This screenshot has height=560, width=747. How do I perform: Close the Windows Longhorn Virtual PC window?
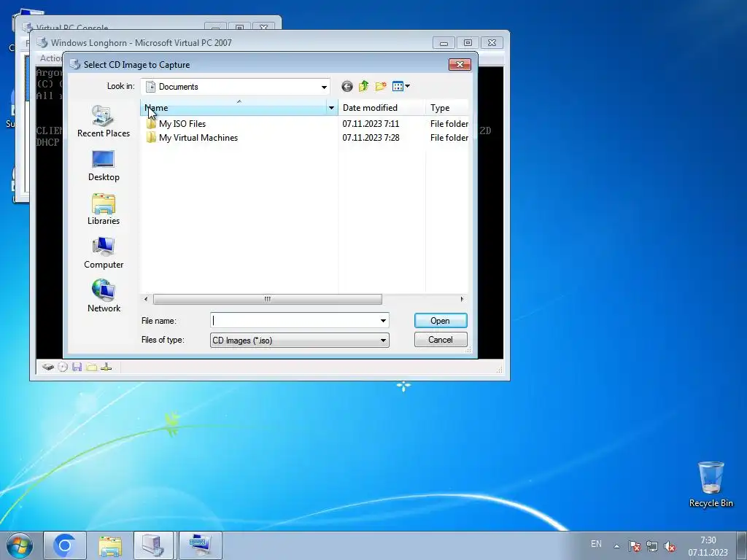coord(492,43)
